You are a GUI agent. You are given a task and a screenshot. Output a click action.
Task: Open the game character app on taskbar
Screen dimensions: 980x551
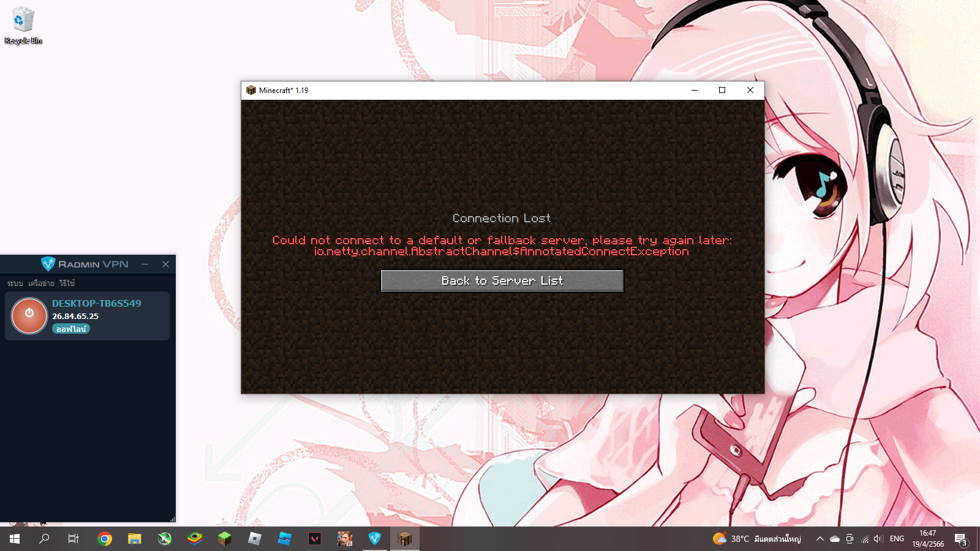(345, 539)
